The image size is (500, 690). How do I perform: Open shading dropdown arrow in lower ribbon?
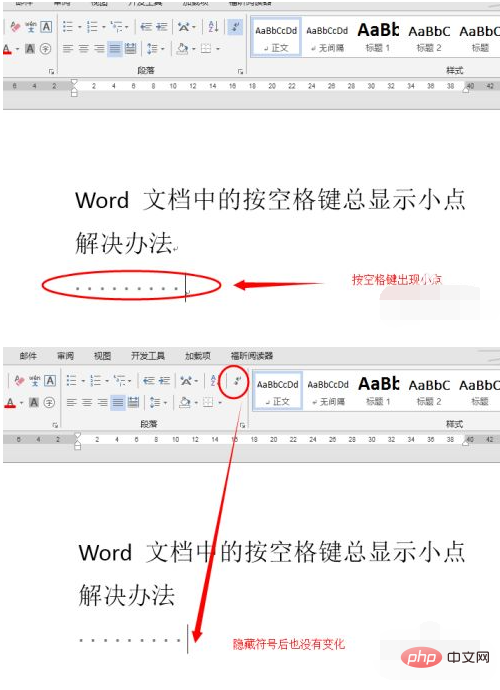click(x=196, y=402)
